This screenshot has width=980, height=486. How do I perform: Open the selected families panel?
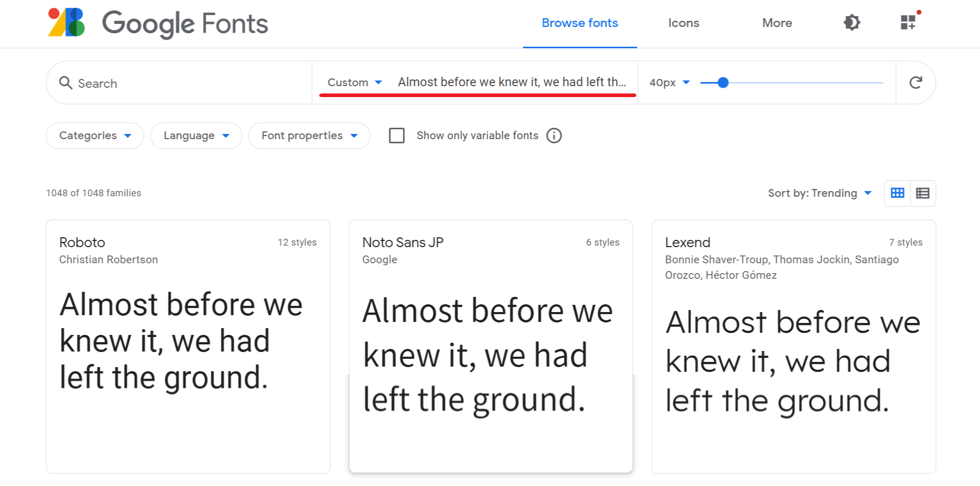[908, 23]
